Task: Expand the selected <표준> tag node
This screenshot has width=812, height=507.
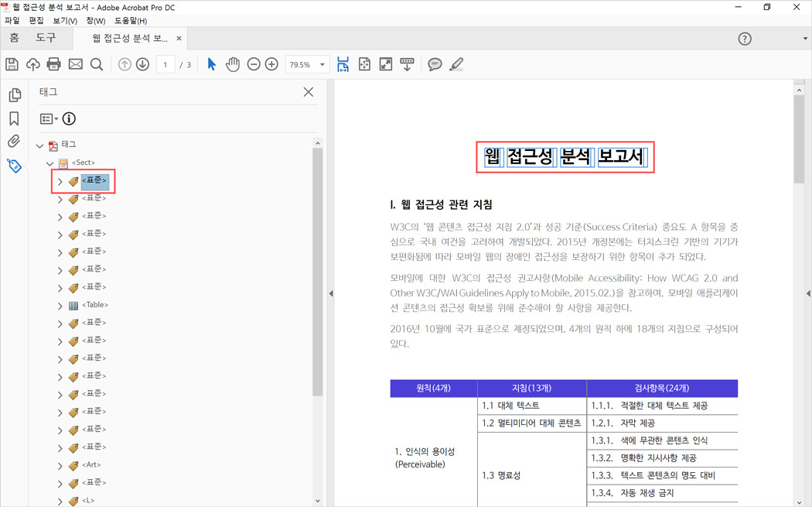Action: pos(61,180)
